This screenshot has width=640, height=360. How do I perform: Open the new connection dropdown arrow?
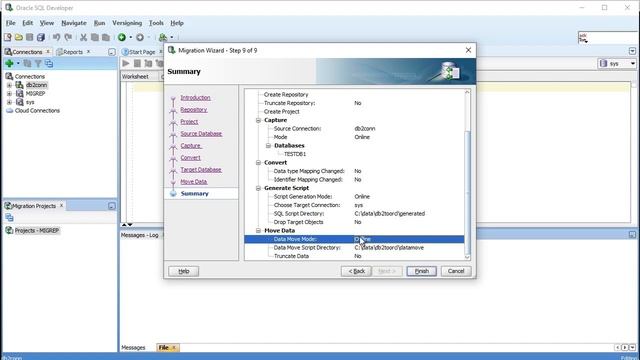tap(18, 63)
